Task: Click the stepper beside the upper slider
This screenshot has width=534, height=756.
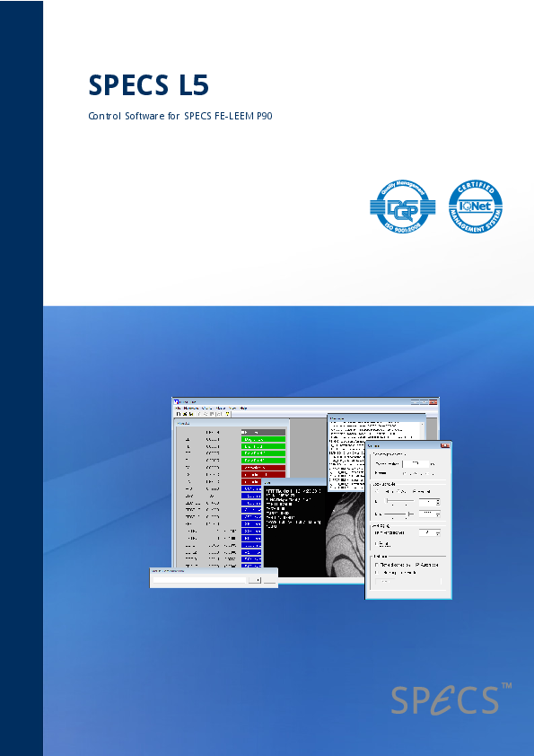Action: [x=438, y=502]
